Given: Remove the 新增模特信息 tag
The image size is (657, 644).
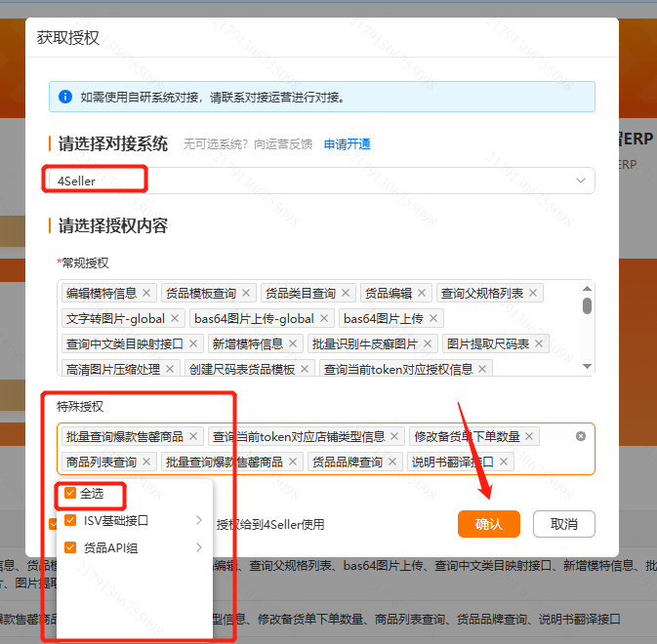Looking at the screenshot, I should click(x=293, y=343).
